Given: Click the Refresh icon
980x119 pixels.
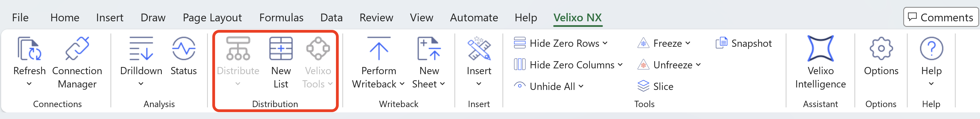Looking at the screenshot, I should click(x=29, y=49).
